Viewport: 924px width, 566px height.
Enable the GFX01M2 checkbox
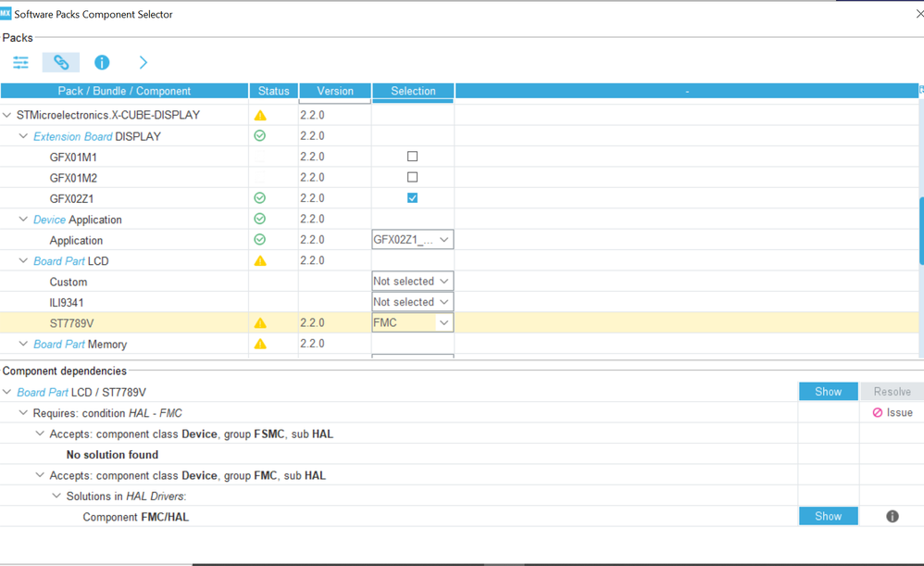point(413,177)
